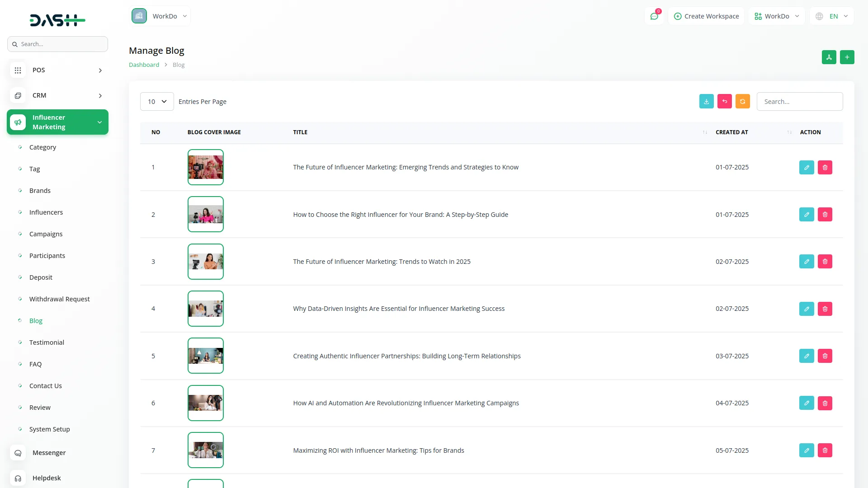The width and height of the screenshot is (868, 488).
Task: Open the EN language dropdown
Action: 833,16
